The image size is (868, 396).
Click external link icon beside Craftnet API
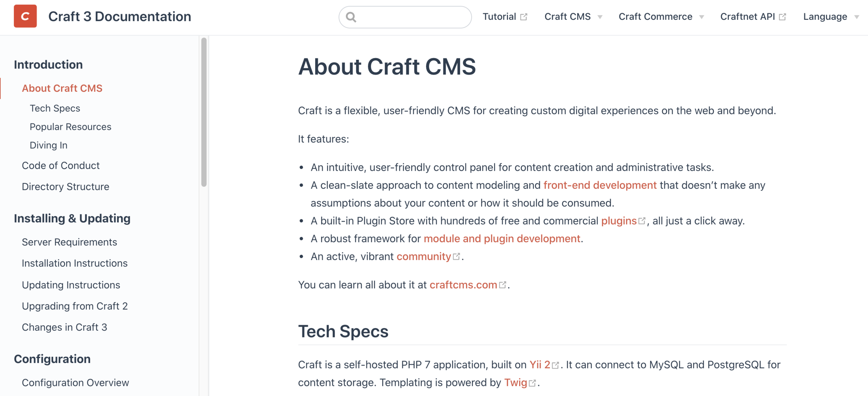pyautogui.click(x=782, y=17)
